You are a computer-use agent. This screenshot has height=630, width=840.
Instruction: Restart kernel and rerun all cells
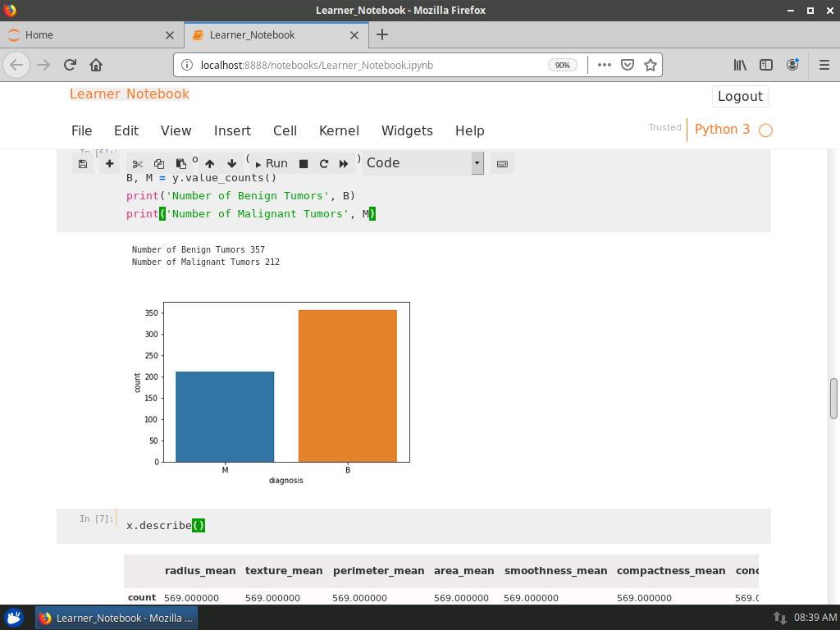tap(344, 164)
